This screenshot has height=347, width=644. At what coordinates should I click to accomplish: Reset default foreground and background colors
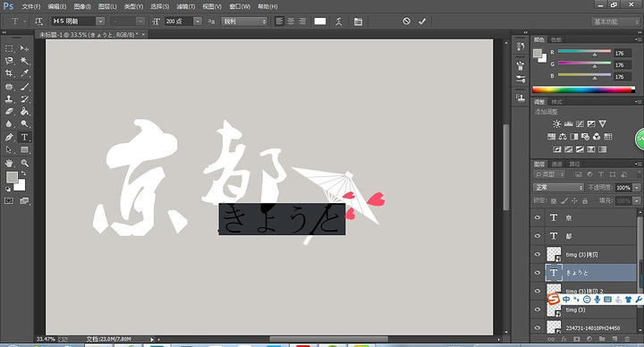click(8, 189)
